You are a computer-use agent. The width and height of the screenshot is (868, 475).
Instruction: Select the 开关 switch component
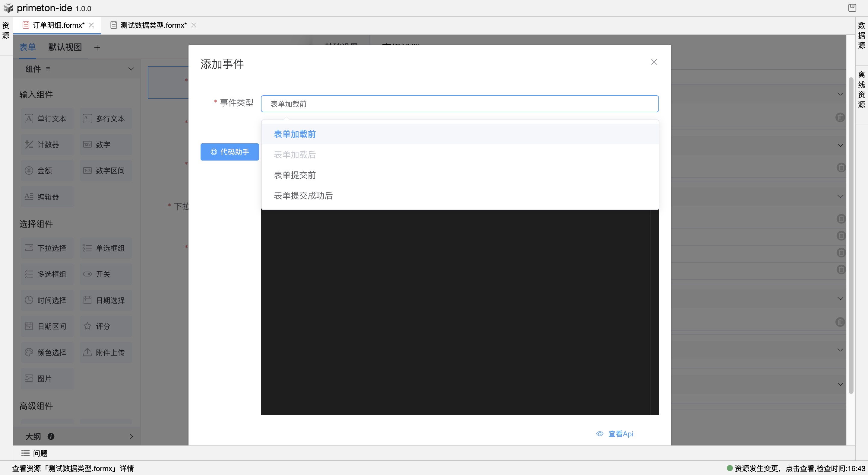coord(106,274)
